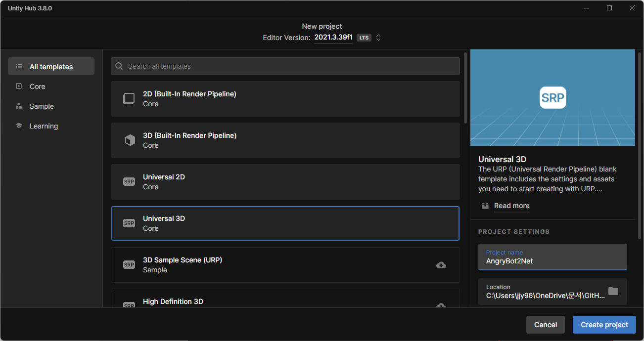The height and width of the screenshot is (341, 644).
Task: Click the search magnifier icon
Action: pyautogui.click(x=119, y=66)
